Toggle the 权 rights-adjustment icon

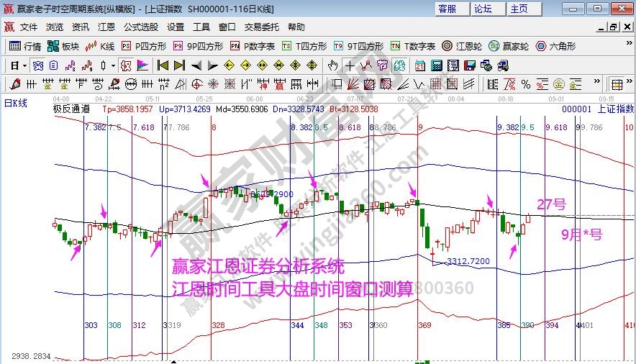point(126,65)
